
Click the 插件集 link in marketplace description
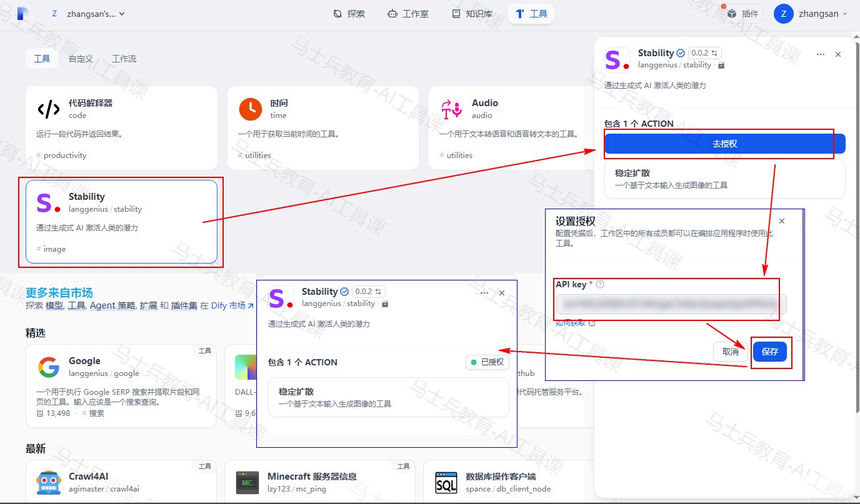184,306
